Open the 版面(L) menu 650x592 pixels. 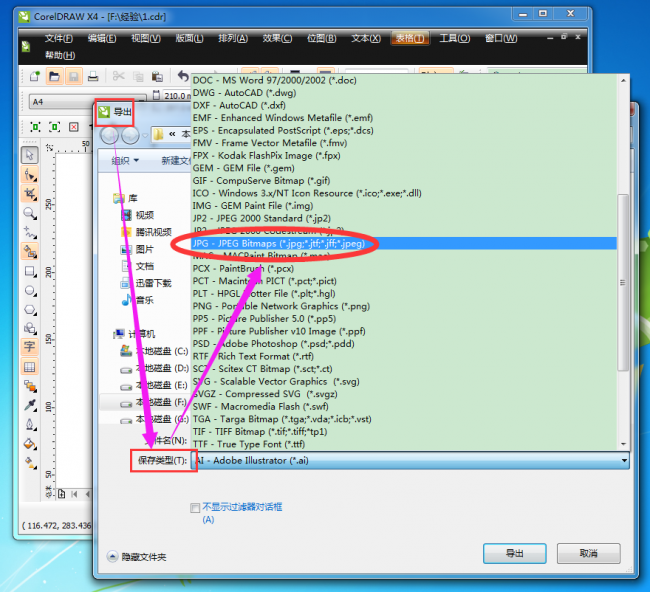coord(189,39)
